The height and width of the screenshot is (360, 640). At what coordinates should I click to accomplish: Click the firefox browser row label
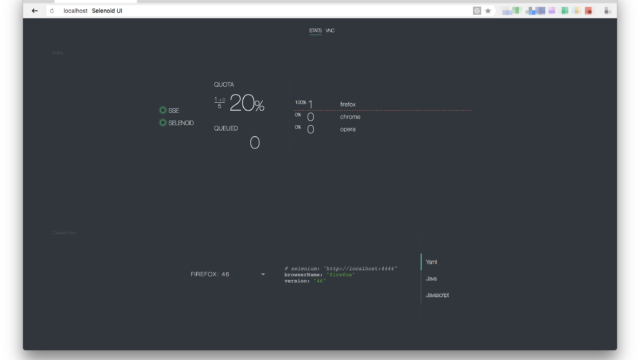click(x=348, y=104)
